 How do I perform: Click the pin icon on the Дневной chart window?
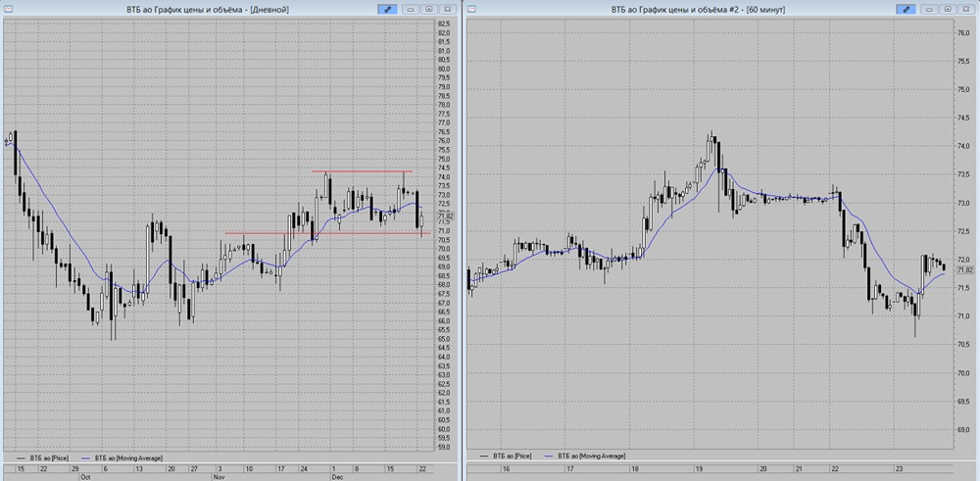[389, 8]
